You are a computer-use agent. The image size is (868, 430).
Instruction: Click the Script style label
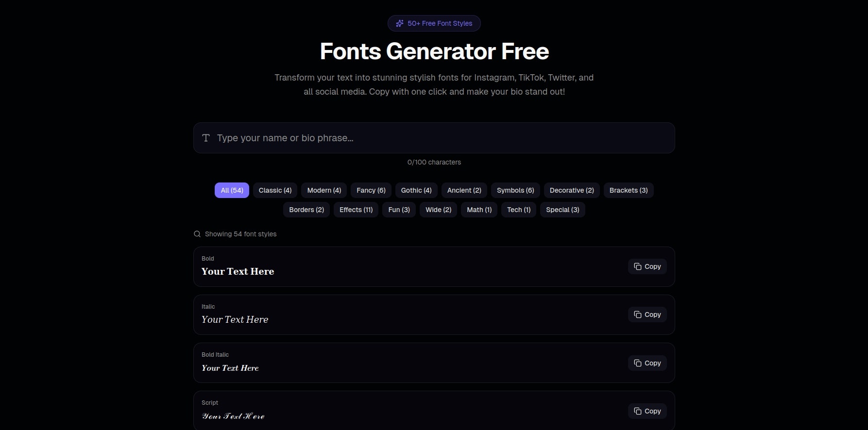pyautogui.click(x=210, y=403)
